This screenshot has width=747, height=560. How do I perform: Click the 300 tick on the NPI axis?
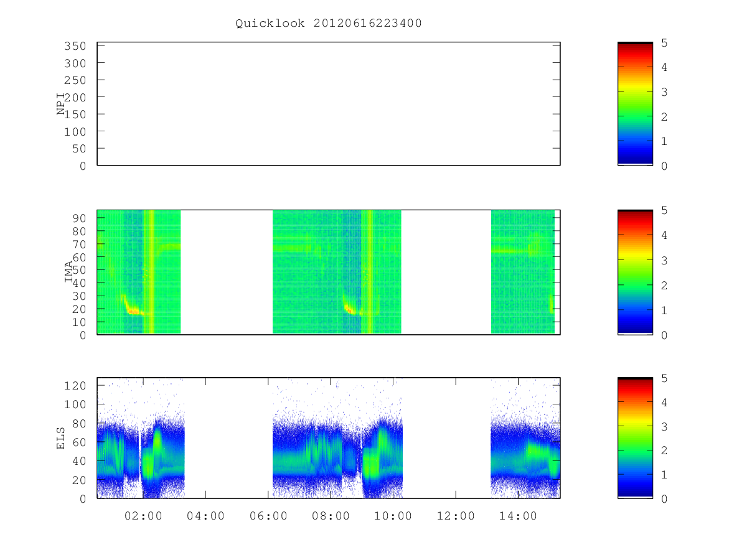click(x=75, y=63)
